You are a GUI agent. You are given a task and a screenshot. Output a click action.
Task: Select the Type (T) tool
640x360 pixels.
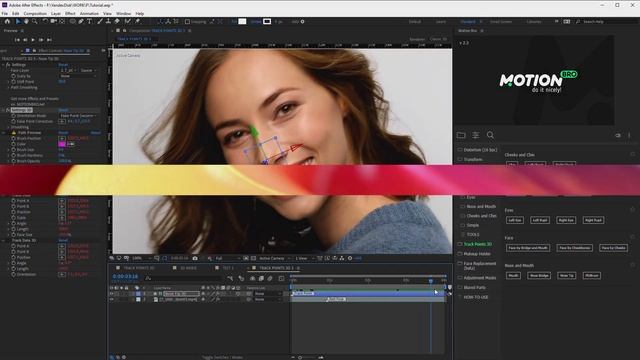coord(89,21)
